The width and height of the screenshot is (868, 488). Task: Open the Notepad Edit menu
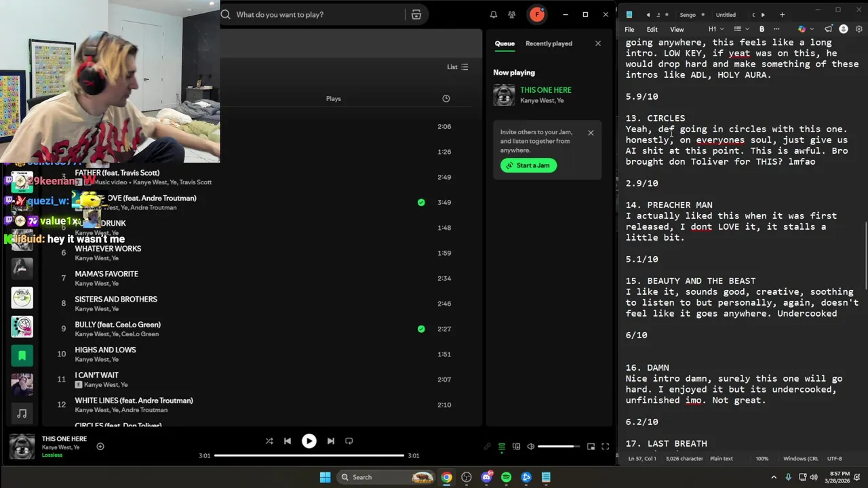[x=652, y=29]
